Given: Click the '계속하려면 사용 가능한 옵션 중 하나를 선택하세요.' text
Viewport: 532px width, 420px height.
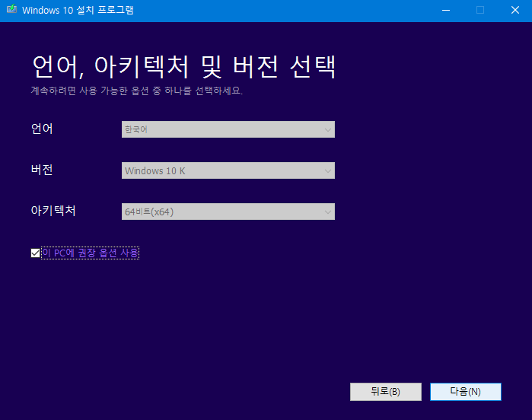Looking at the screenshot, I should pos(137,91).
